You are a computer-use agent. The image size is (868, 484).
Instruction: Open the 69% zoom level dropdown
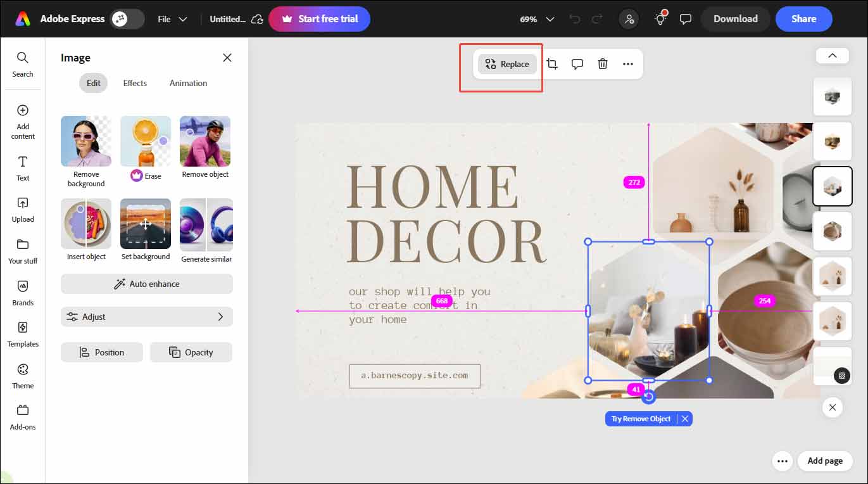point(536,19)
